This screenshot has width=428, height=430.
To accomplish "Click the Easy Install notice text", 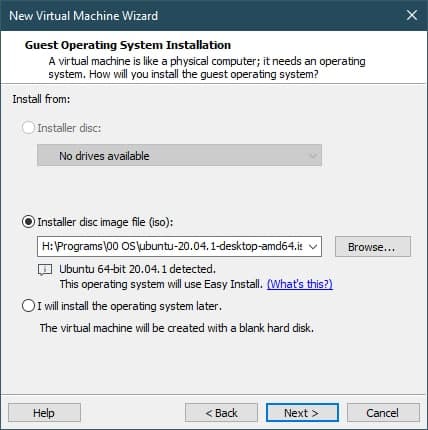I will [x=161, y=284].
